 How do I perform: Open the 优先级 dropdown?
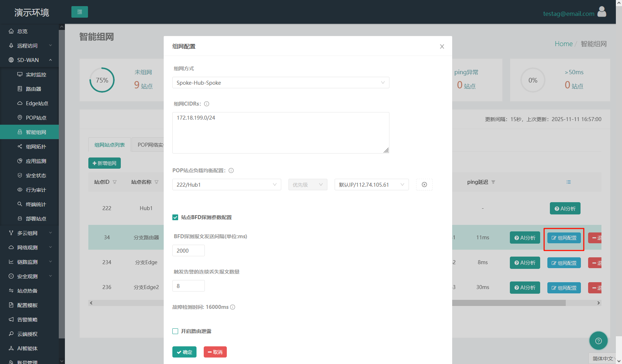(308, 185)
